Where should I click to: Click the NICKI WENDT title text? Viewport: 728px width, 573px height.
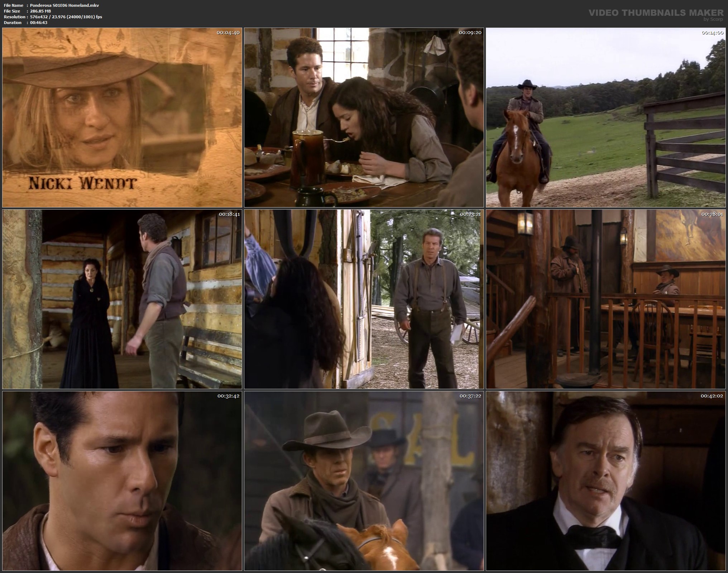[x=82, y=183]
